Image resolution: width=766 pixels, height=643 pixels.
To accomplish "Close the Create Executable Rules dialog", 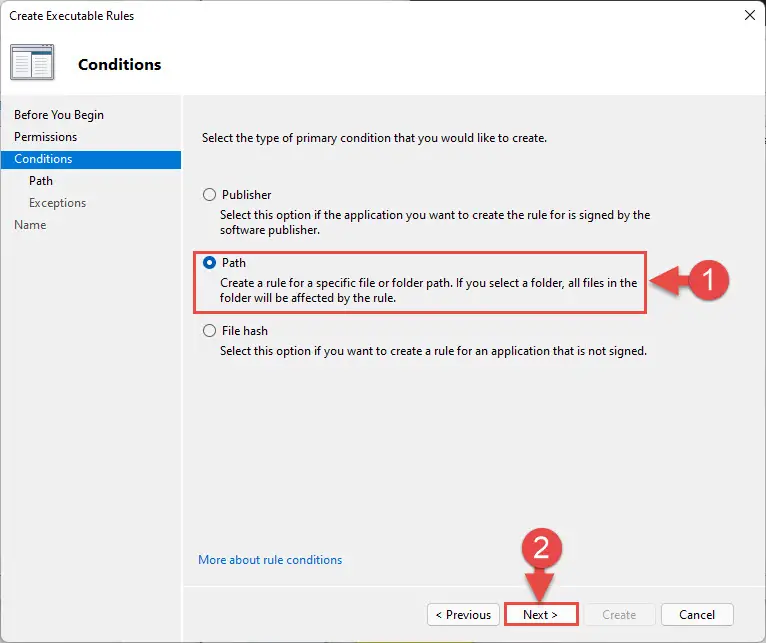I will pyautogui.click(x=749, y=15).
